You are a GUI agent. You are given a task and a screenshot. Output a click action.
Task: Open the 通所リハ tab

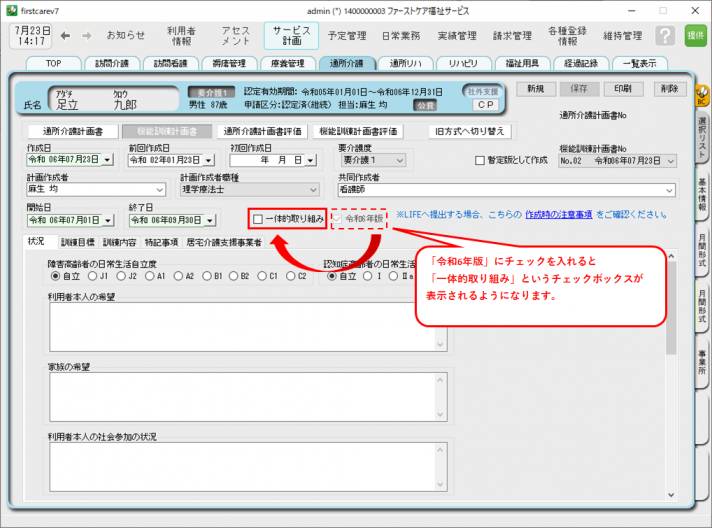pyautogui.click(x=407, y=64)
